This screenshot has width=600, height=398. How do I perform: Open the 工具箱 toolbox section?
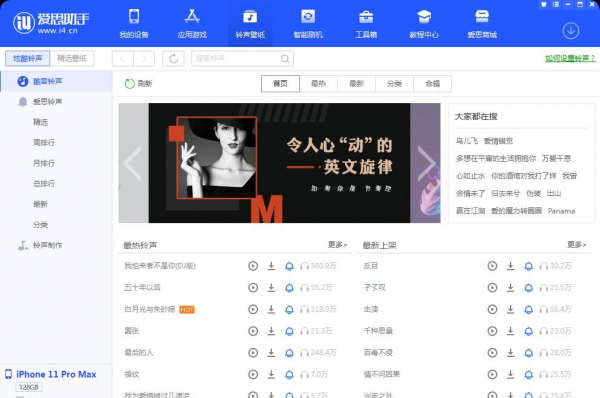coord(366,24)
